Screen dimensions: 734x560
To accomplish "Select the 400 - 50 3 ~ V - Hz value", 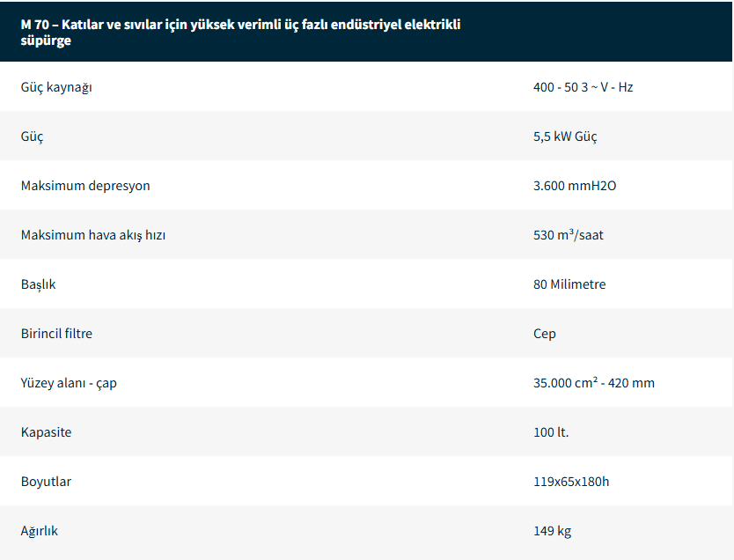I will (583, 87).
